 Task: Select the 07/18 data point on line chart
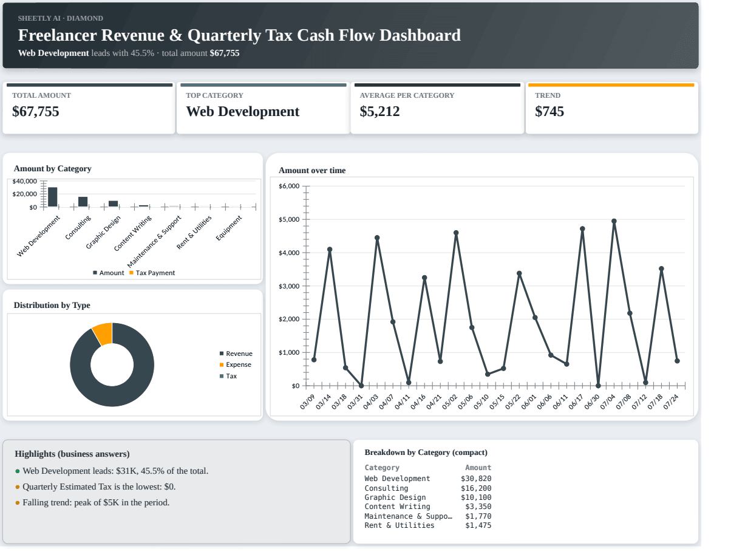pyautogui.click(x=661, y=268)
